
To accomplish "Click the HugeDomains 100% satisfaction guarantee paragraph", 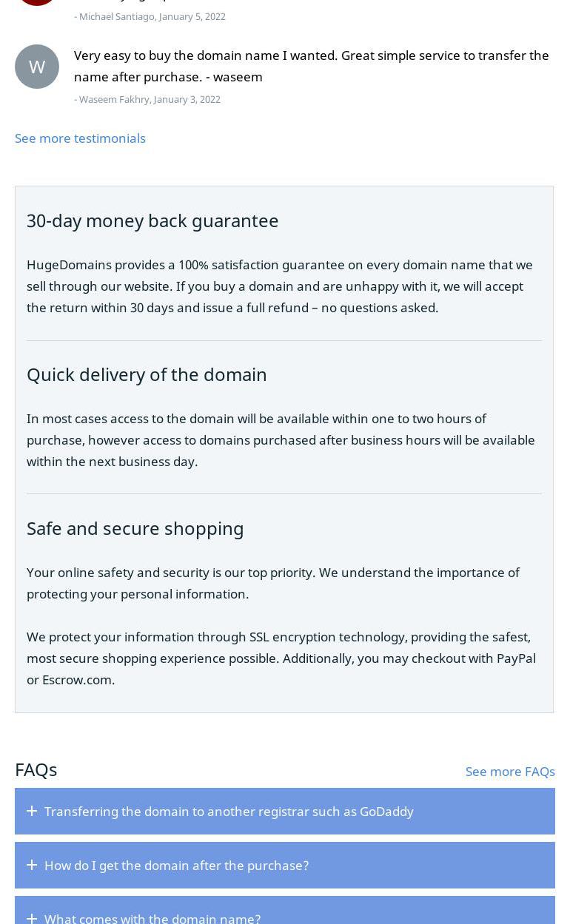I will click(x=280, y=286).
